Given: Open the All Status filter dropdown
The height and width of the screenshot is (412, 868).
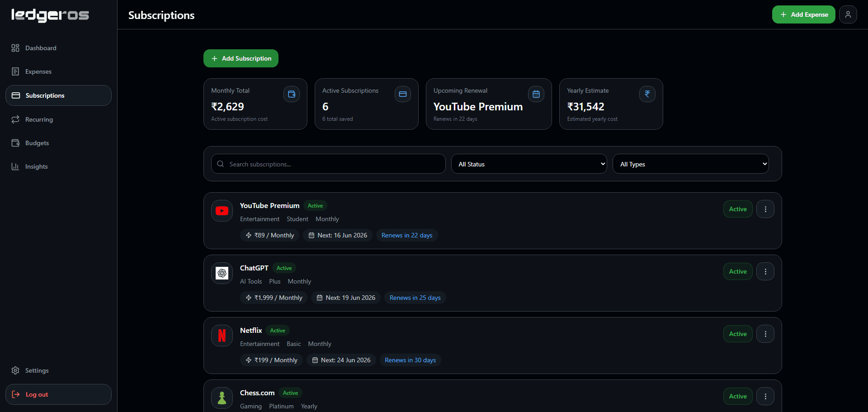Looking at the screenshot, I should click(x=529, y=164).
